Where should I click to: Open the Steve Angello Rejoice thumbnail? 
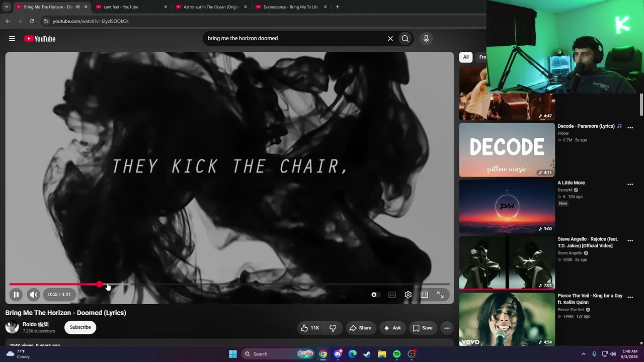[507, 263]
